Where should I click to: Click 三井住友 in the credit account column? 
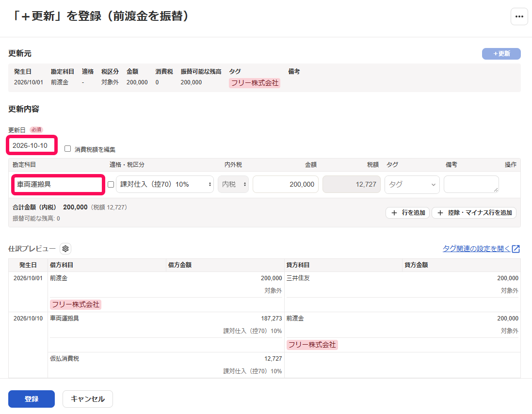coord(298,278)
